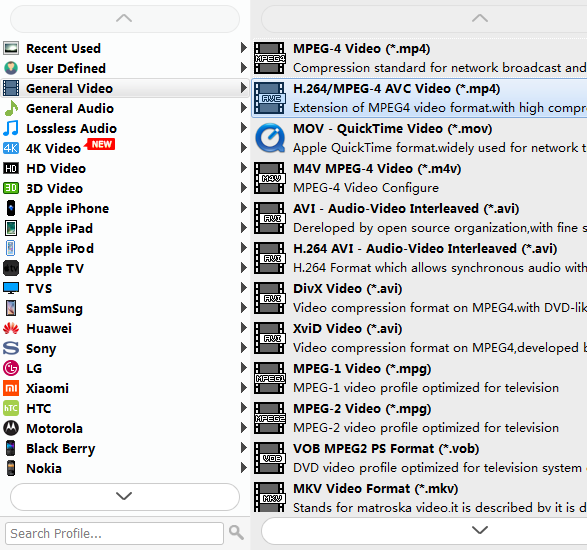Click the TVS monitor icon
Viewport: 587px width, 550px height.
11,288
